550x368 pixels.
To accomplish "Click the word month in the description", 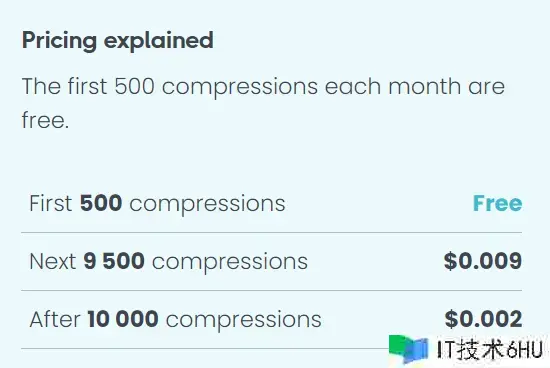I will pyautogui.click(x=425, y=86).
